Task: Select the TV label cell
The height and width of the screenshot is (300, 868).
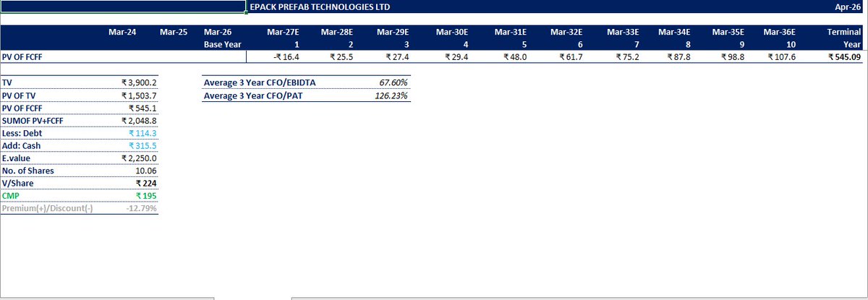Action: pos(7,83)
